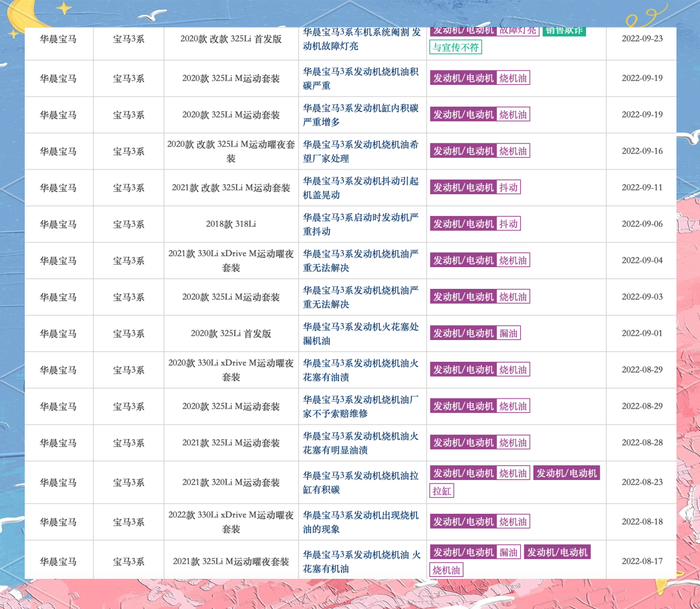Screen dimensions: 700x609
Task: Open complaint link '启动时发动机严重抖动'
Action: coord(361,224)
